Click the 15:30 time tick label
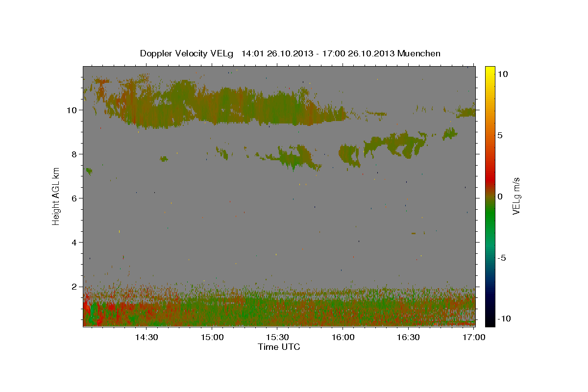The height and width of the screenshot is (392, 588). pos(277,337)
